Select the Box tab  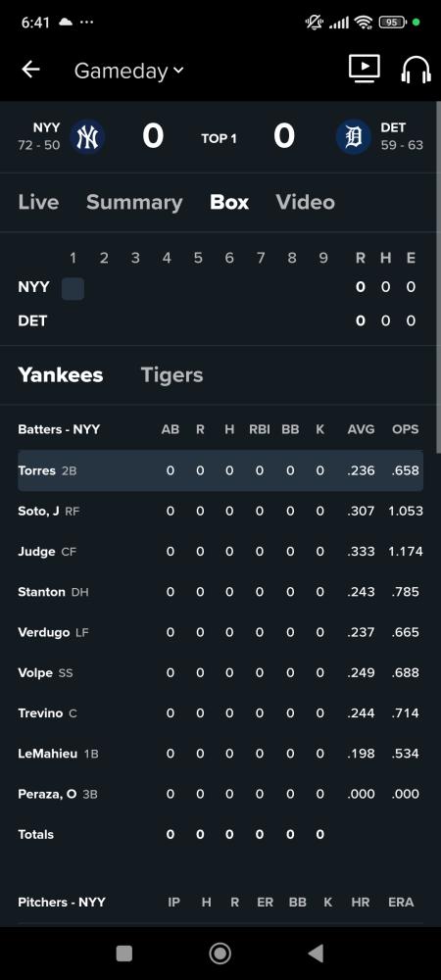click(x=229, y=202)
